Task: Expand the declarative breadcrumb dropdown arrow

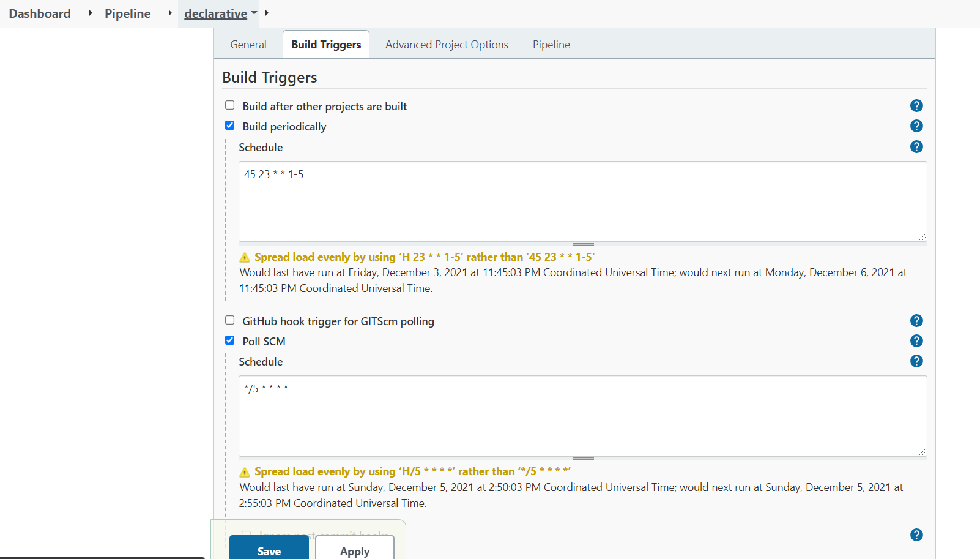Action: 254,13
